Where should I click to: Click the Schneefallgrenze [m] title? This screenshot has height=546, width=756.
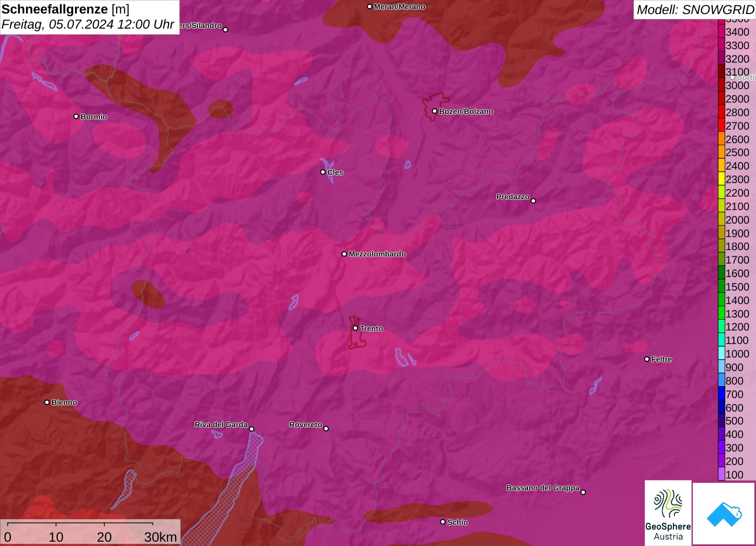tap(66, 9)
